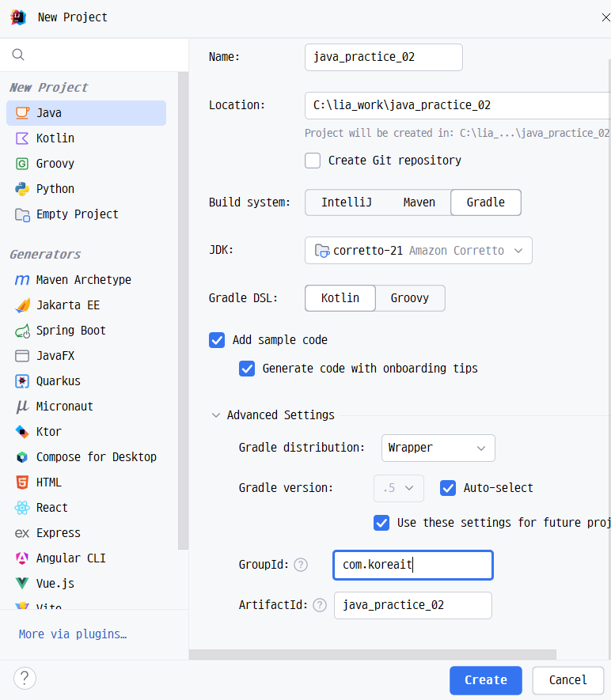Choose Gradle build system
The image size is (611, 700).
486,202
